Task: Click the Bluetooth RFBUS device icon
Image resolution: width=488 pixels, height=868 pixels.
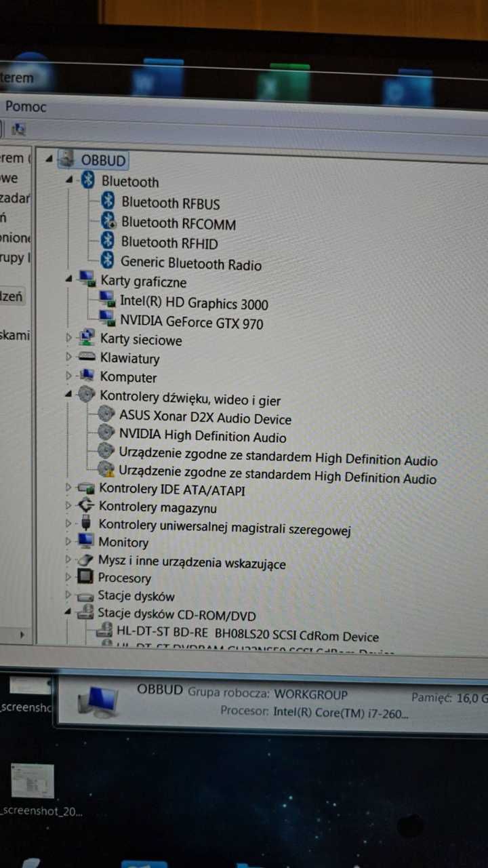Action: point(108,201)
